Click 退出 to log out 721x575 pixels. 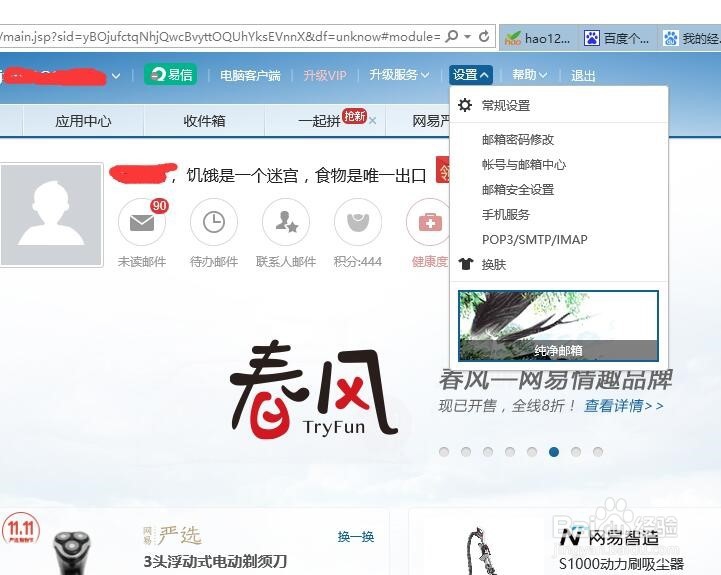click(x=583, y=75)
